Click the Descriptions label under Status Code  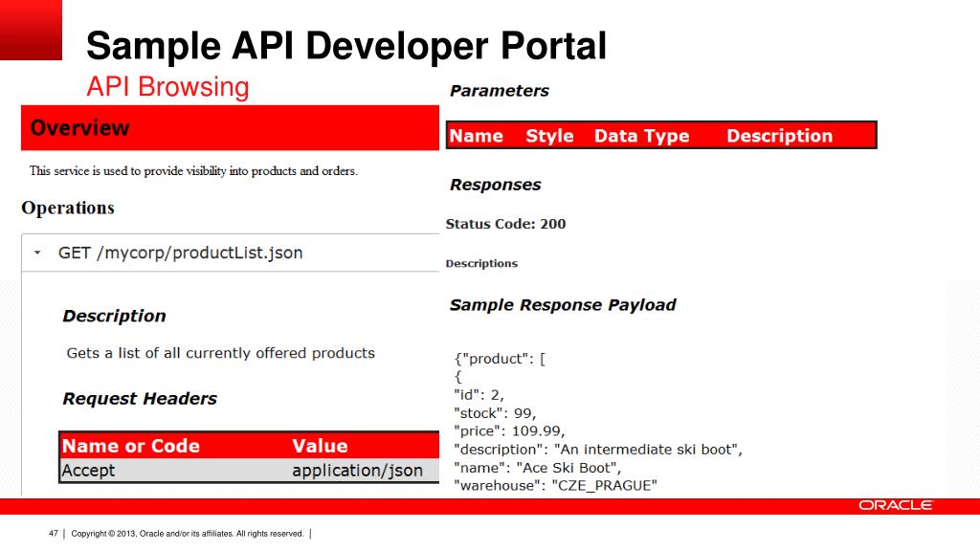point(482,264)
